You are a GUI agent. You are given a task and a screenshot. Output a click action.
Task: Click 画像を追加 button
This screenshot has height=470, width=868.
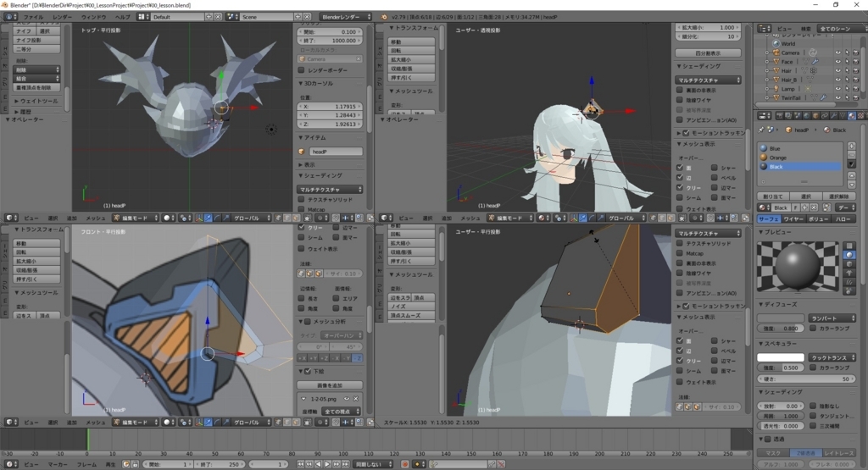330,384
